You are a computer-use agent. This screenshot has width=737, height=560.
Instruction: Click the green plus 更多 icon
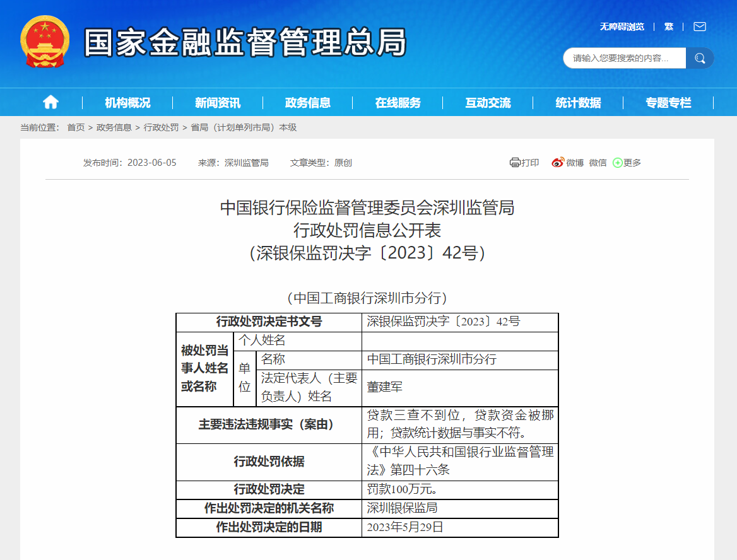click(x=618, y=163)
